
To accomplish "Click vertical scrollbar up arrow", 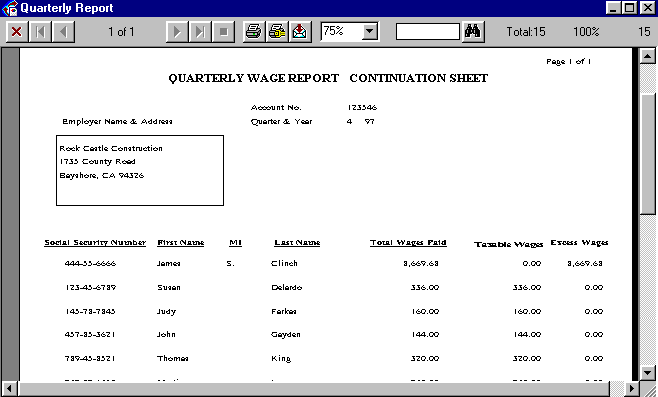I will (648, 56).
